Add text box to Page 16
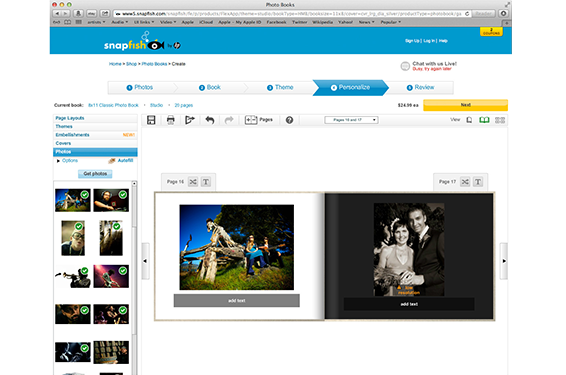566x375 pixels. [206, 182]
